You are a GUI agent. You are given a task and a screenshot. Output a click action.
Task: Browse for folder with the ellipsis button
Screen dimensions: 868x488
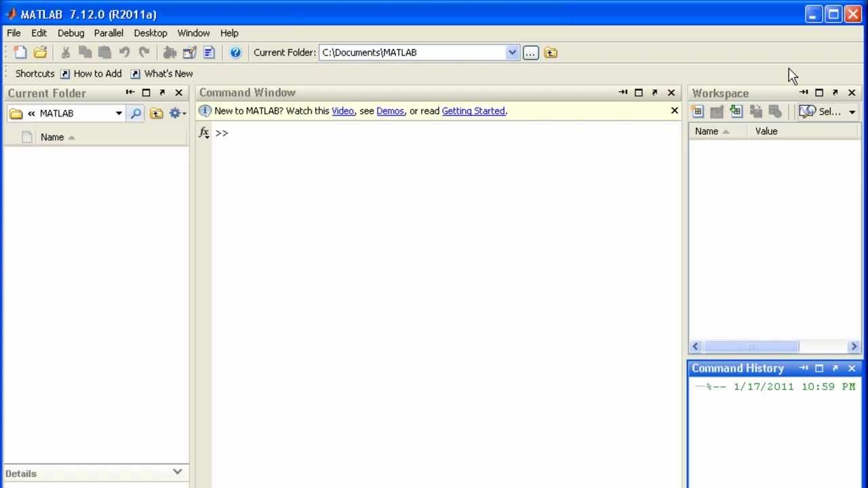pyautogui.click(x=531, y=52)
